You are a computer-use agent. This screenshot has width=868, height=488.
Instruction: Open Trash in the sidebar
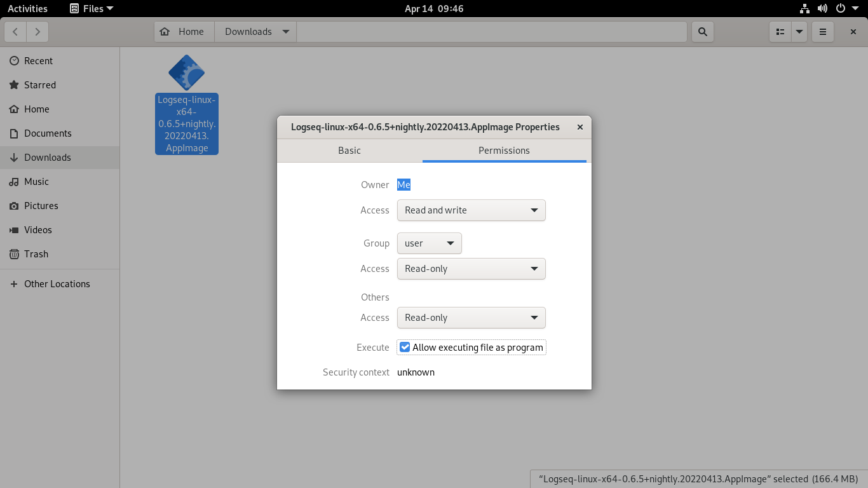pyautogui.click(x=60, y=254)
